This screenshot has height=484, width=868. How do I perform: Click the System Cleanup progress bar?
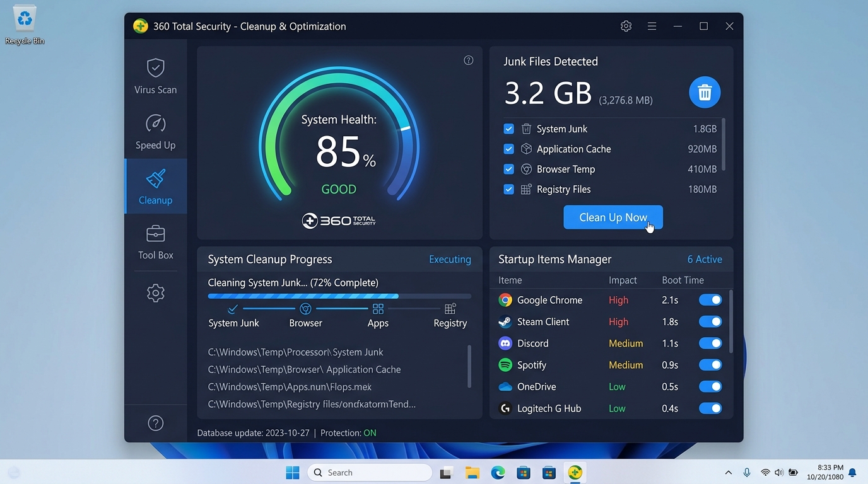[339, 296]
